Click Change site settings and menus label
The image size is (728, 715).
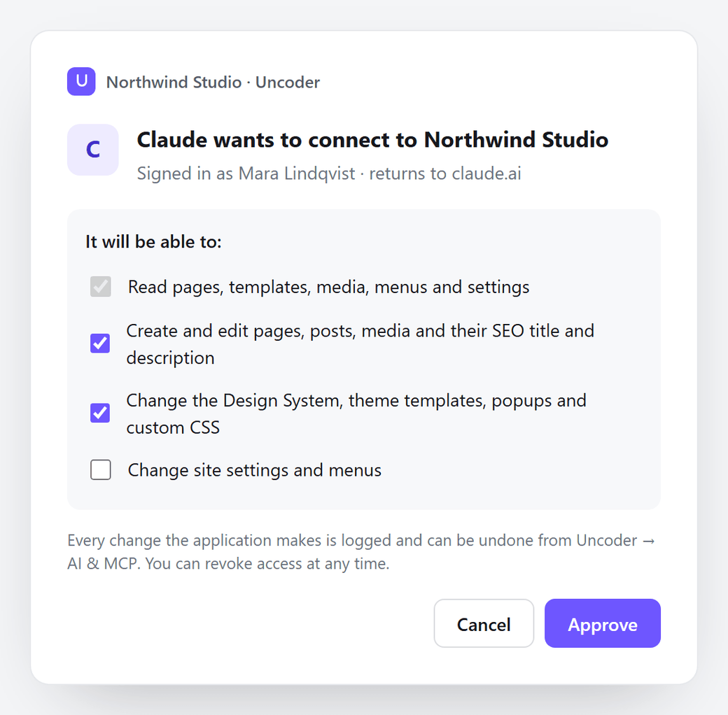[x=254, y=470]
